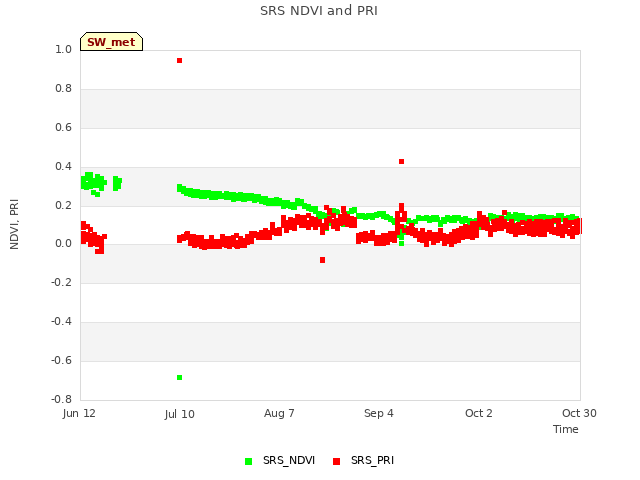The image size is (640, 480).
Task: Click the -0.4 y-axis tick label
Action: (x=61, y=322)
